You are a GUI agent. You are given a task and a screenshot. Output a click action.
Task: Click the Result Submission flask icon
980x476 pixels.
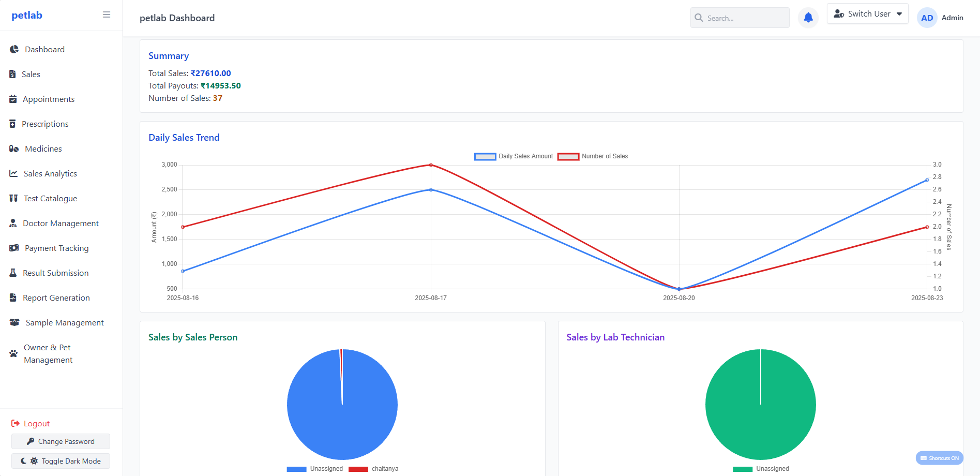click(x=13, y=273)
